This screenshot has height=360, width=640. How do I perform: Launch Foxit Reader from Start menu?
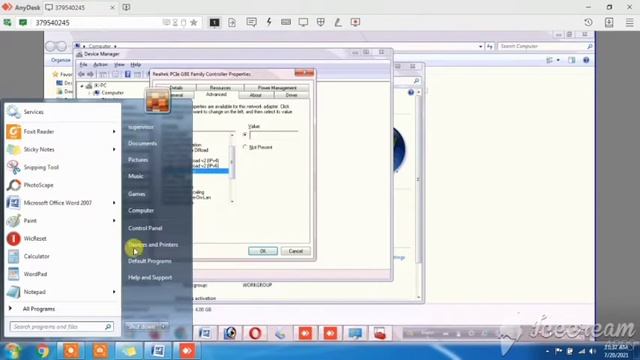coord(62,131)
